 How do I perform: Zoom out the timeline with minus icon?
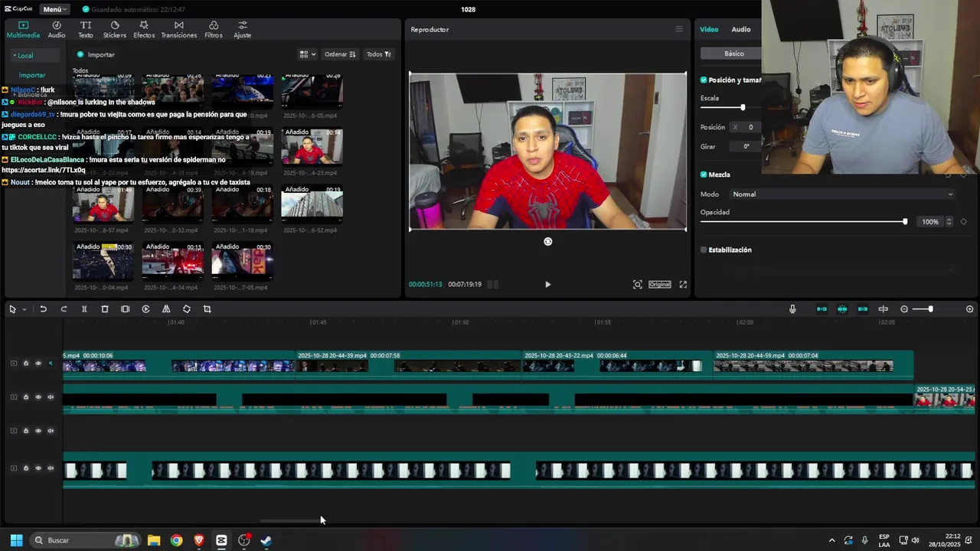pyautogui.click(x=904, y=309)
